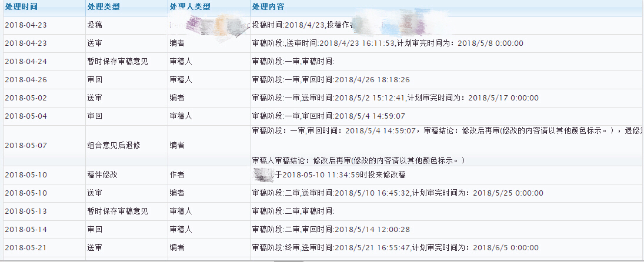Screen dimensions: 644x262
Task: Click content starting 投稿时间:2018/4/23
Action: tap(303, 25)
